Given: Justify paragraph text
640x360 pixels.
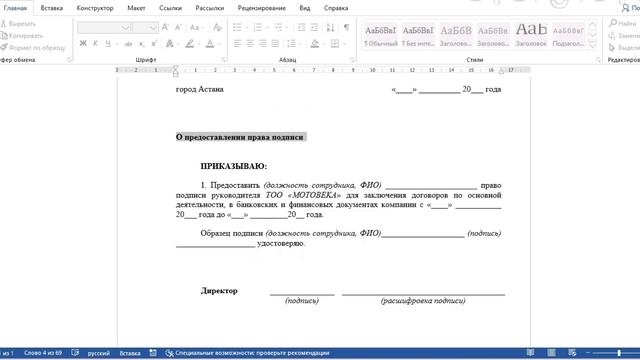Looking at the screenshot, I should pos(276,43).
